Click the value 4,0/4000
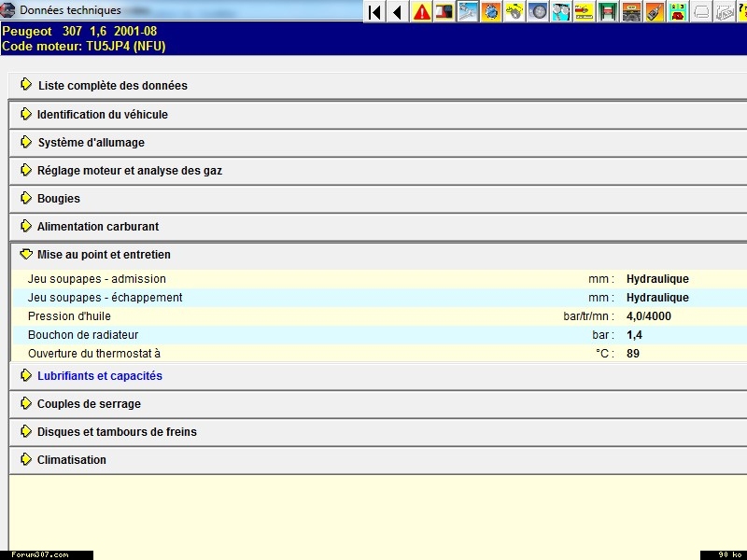 pos(648,316)
